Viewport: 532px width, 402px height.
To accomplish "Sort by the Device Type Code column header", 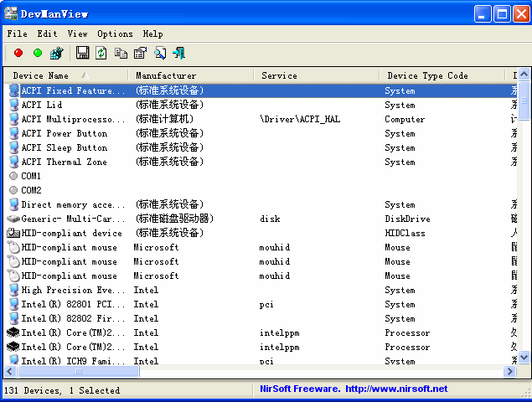I will tap(442, 75).
